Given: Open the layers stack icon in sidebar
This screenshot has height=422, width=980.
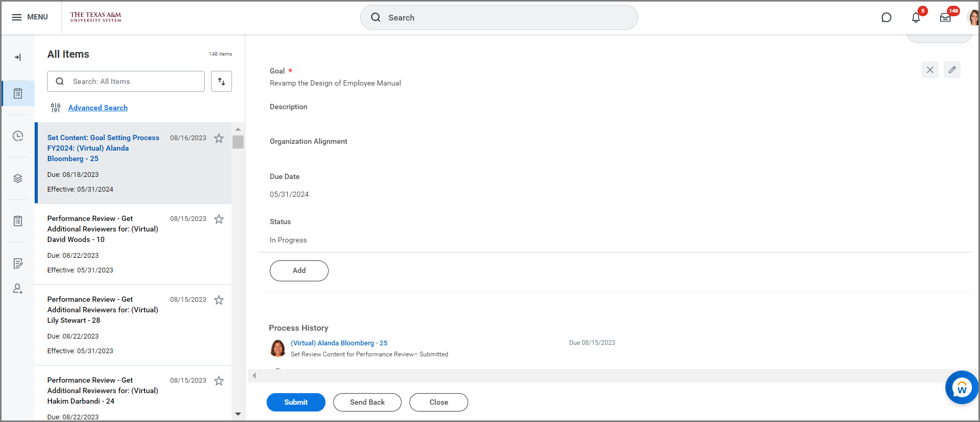Looking at the screenshot, I should click(x=18, y=178).
